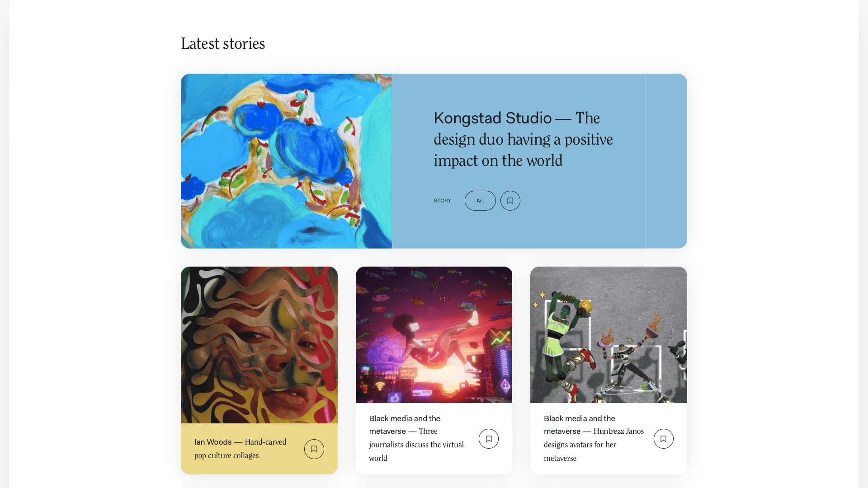Screen dimensions: 868x488
Task: Select the Latest stories heading
Action: point(223,44)
